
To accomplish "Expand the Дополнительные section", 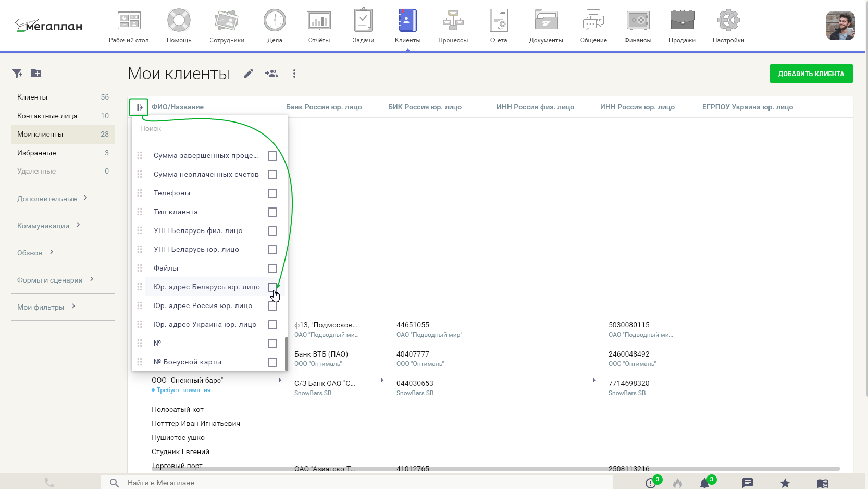I will 52,199.
